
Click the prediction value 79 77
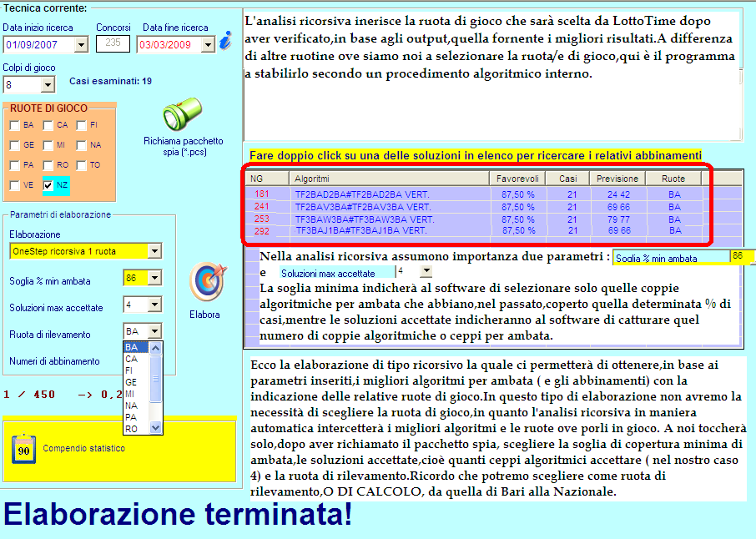click(618, 219)
